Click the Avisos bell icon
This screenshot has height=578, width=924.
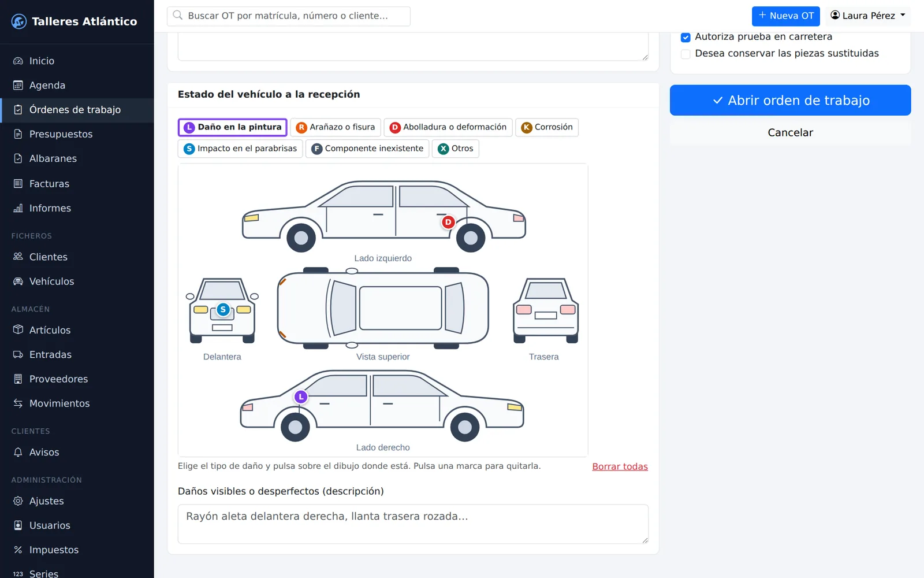(x=18, y=452)
